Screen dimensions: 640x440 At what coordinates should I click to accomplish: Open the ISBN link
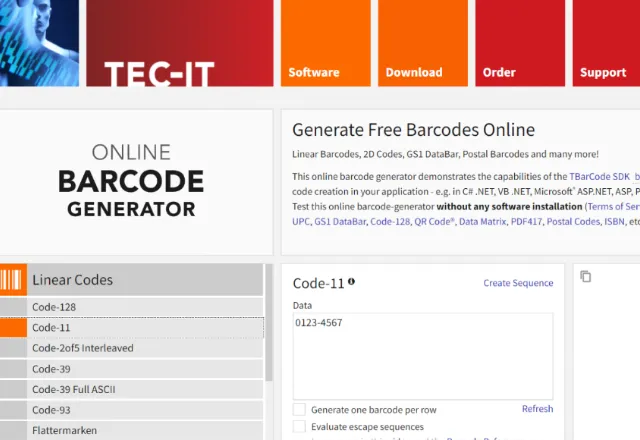coord(614,221)
